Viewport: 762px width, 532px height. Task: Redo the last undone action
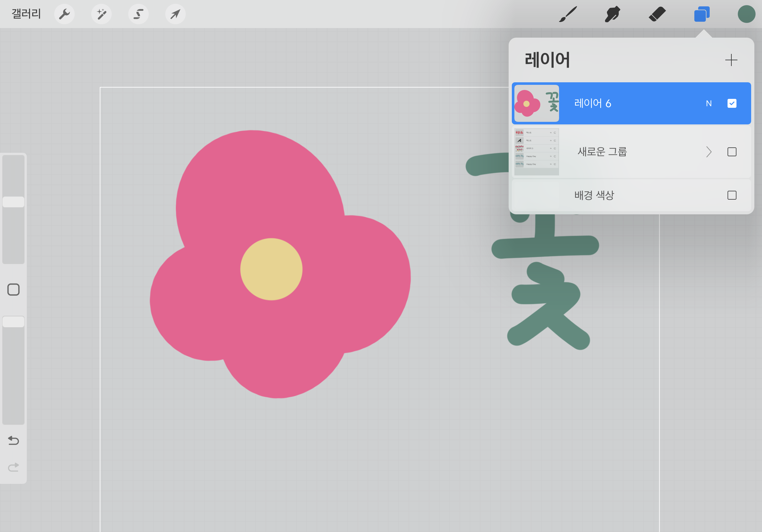tap(13, 467)
